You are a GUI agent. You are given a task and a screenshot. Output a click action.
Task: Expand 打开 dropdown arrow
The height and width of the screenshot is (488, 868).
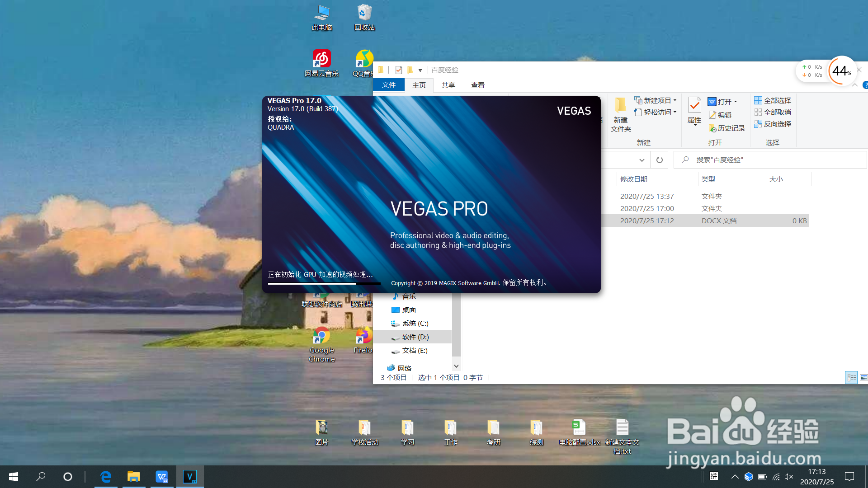[736, 102]
